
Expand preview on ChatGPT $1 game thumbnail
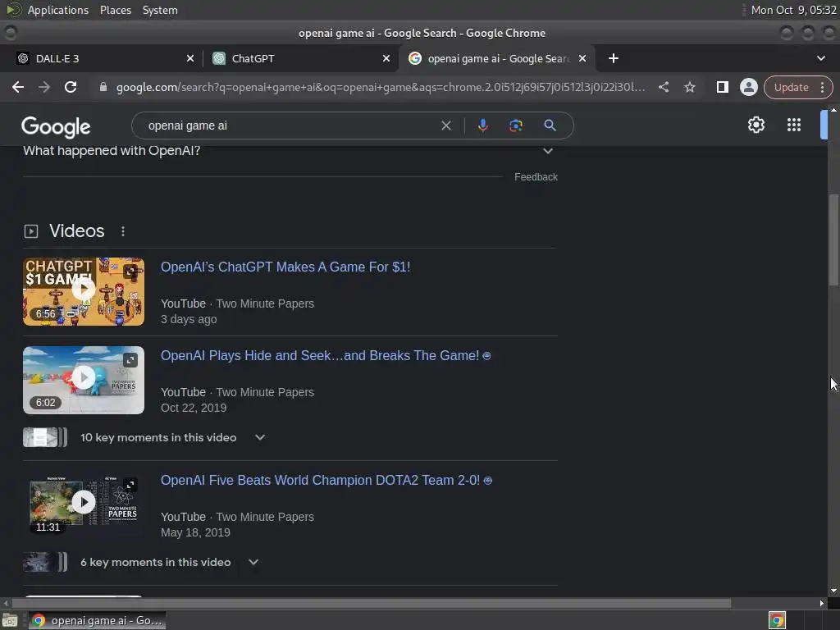point(130,271)
